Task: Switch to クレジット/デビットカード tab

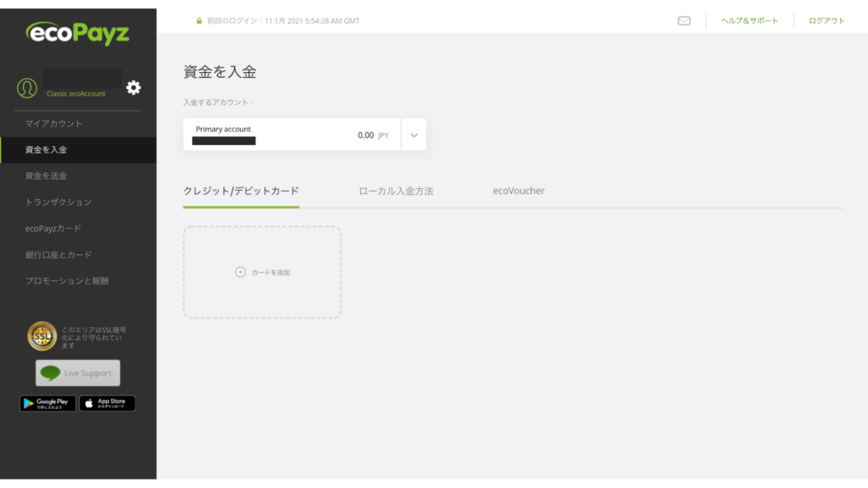Action: pyautogui.click(x=241, y=191)
